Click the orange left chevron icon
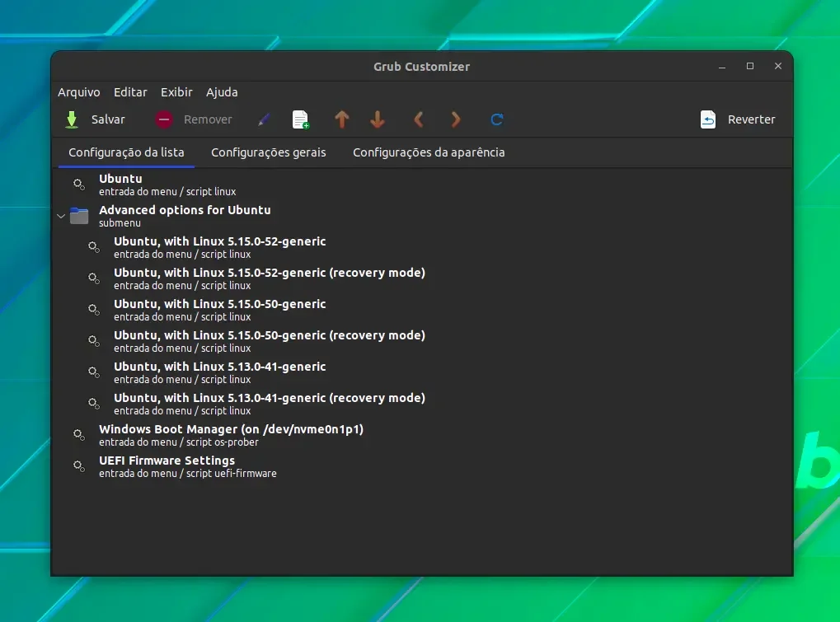840x622 pixels. [x=419, y=119]
